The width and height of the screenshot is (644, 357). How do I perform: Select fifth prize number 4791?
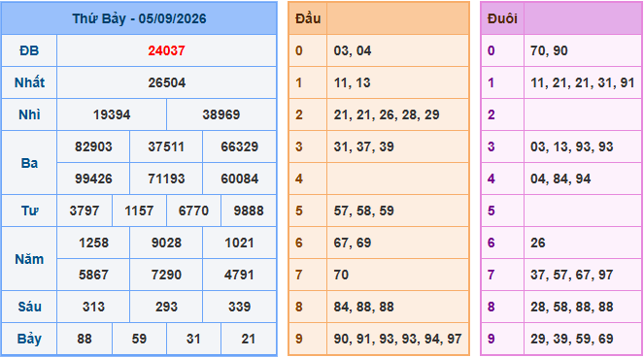pyautogui.click(x=239, y=275)
